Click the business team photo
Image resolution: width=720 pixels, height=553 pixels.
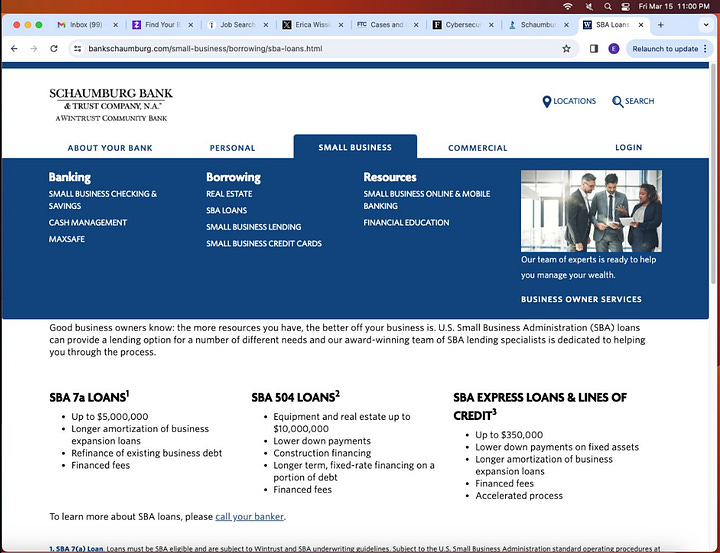591,211
